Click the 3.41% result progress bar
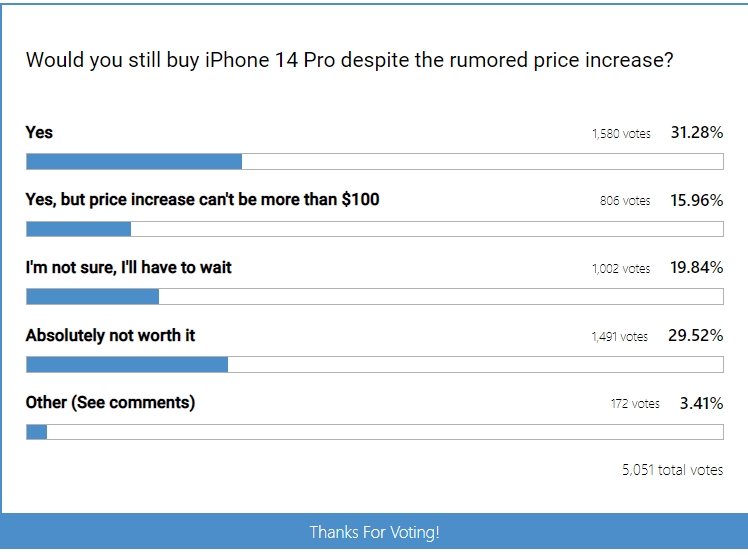This screenshot has height=555, width=748. pos(374,432)
